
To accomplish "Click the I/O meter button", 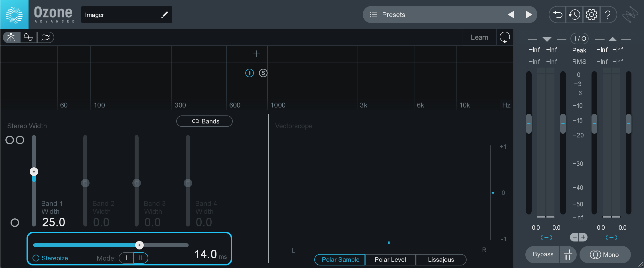I will coord(580,38).
